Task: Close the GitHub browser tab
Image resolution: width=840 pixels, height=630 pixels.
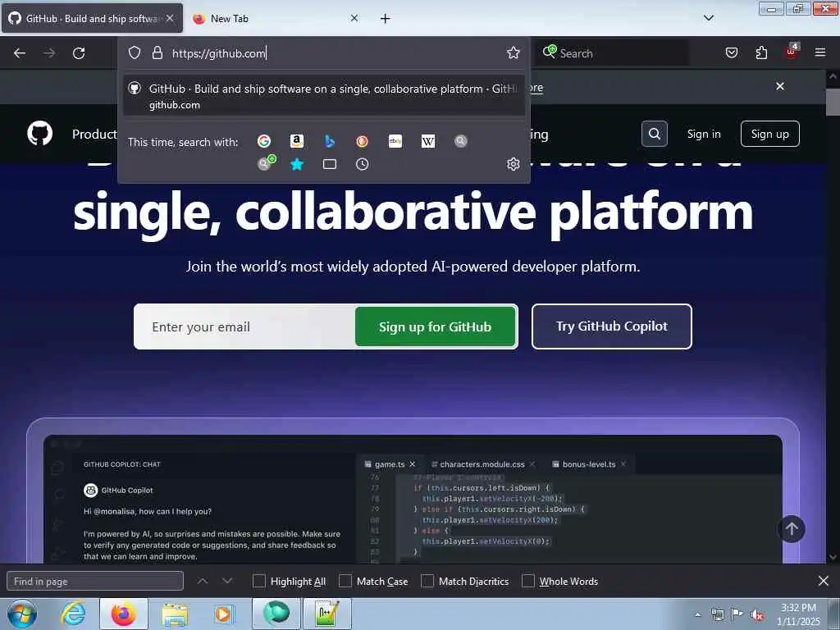Action: point(170,18)
